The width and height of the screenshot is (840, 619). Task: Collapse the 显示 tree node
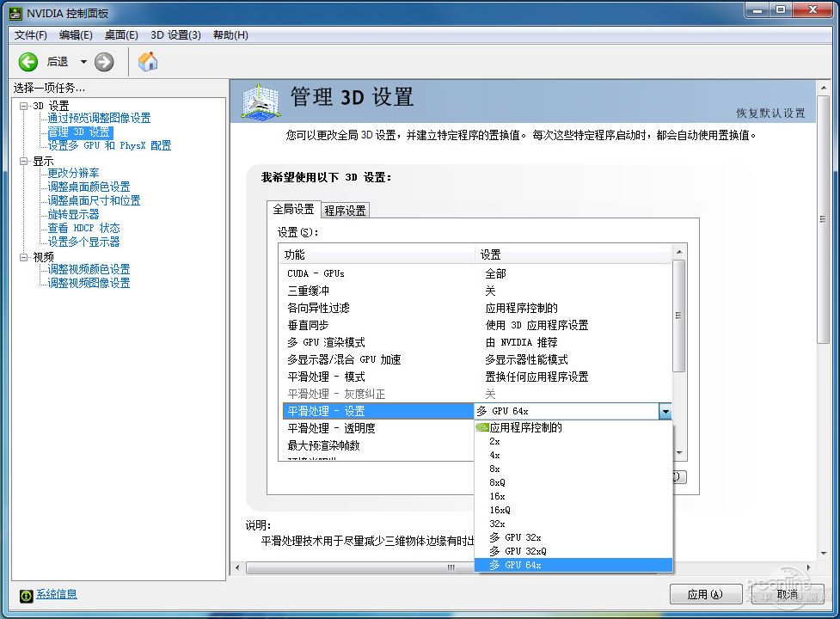click(23, 161)
